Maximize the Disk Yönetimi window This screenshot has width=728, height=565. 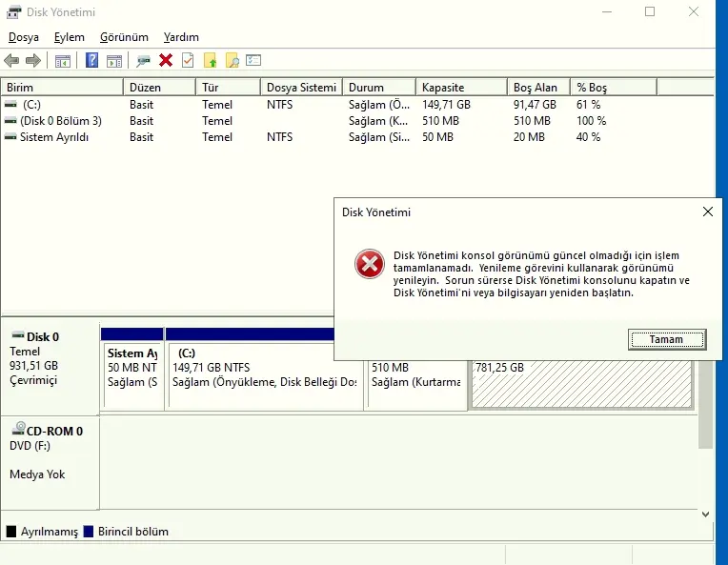(650, 11)
